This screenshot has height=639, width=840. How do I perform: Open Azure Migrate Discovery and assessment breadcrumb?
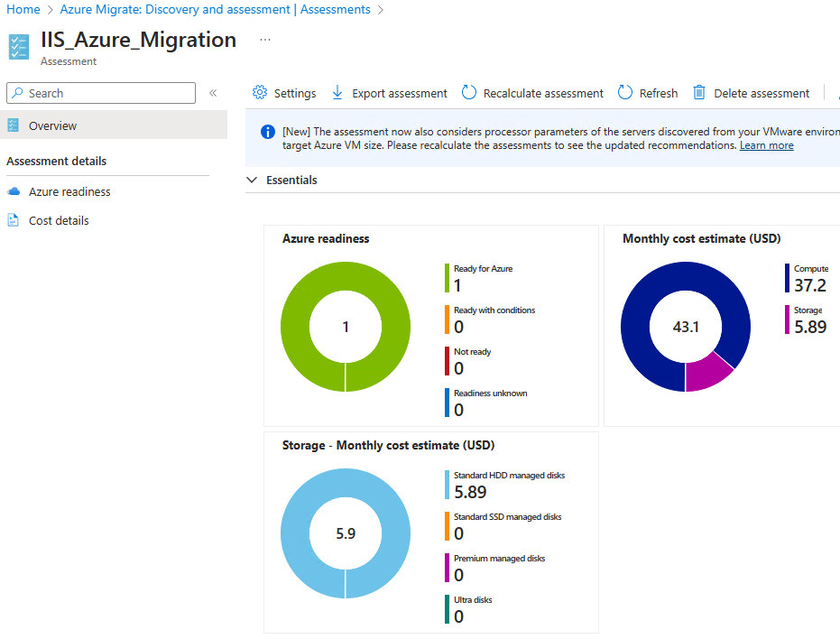click(x=215, y=10)
